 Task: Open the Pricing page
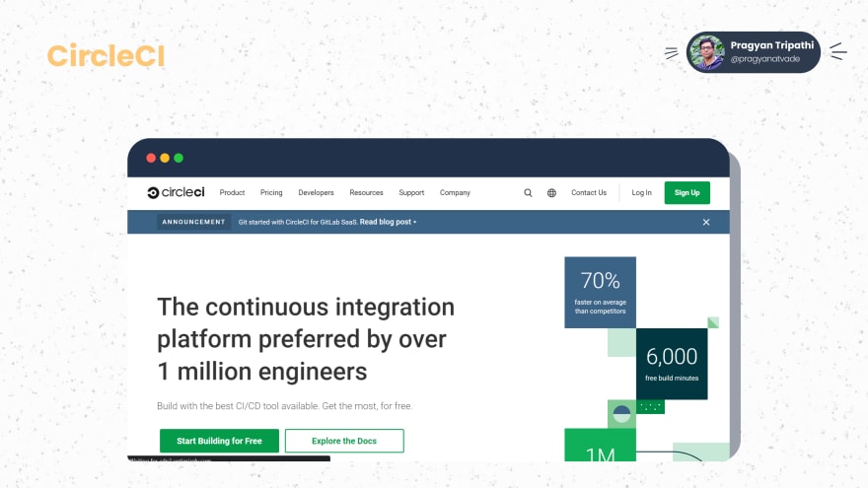(x=271, y=192)
